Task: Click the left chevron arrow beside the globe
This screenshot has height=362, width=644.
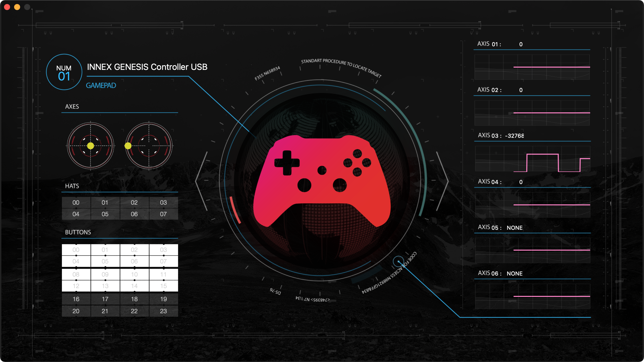Action: pyautogui.click(x=201, y=181)
